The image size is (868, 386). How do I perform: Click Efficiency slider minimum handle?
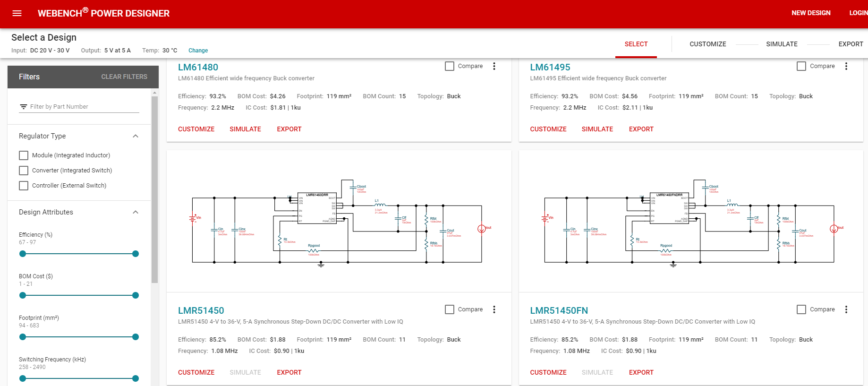(x=23, y=254)
